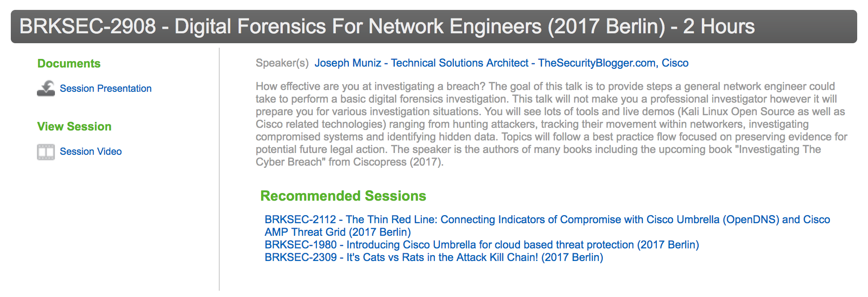Screen dimensions: 868x297
Task: Click the 'Cyber Breach" from Ciscopress (2017)' text
Action: pos(349,162)
